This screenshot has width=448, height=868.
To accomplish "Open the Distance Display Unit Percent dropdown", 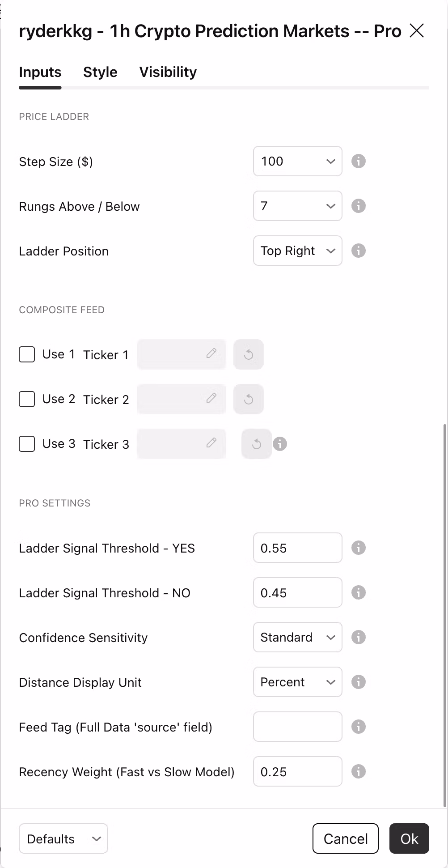I will (x=298, y=682).
